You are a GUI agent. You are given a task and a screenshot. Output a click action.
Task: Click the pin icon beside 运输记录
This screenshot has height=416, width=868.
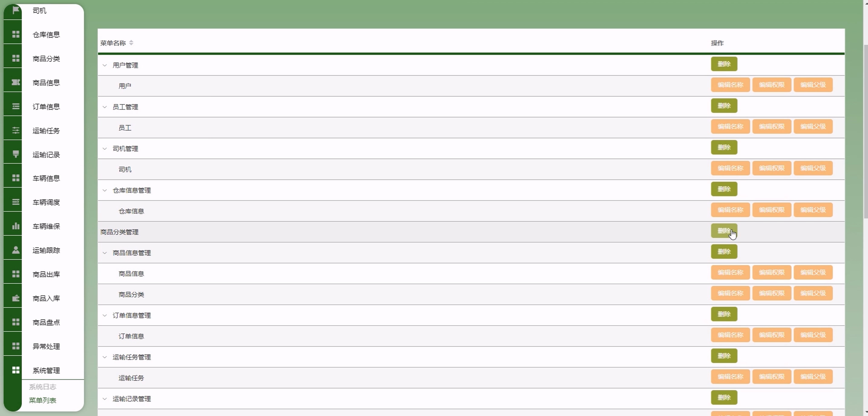tap(15, 154)
